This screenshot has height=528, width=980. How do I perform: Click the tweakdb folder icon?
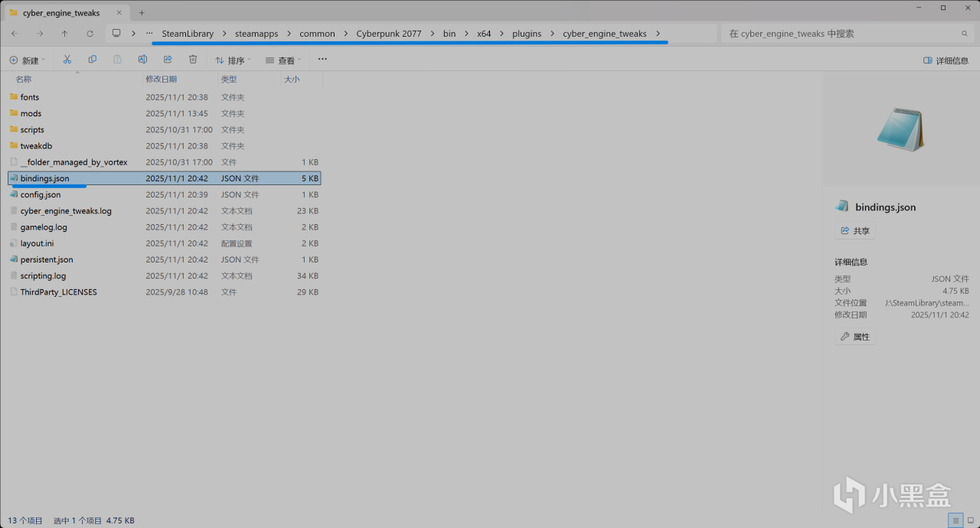[14, 146]
